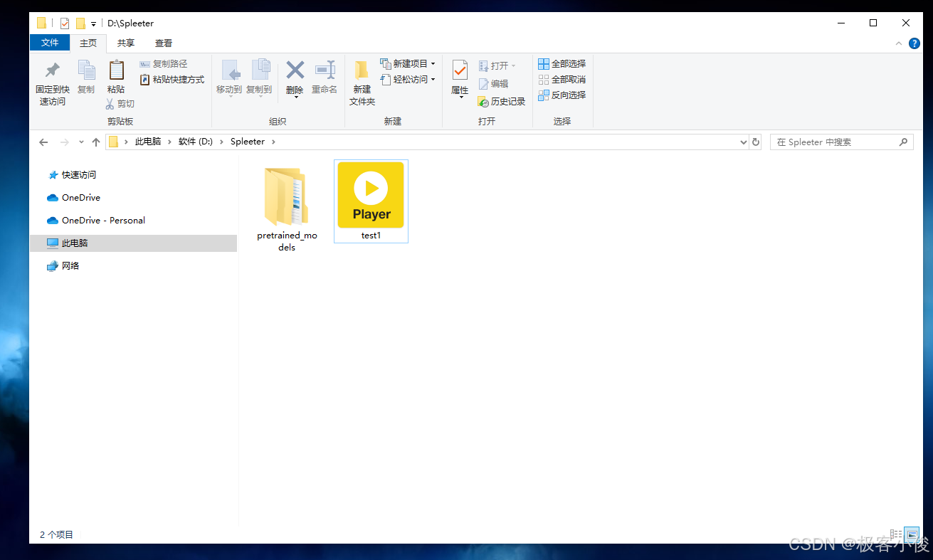The height and width of the screenshot is (560, 933).
Task: Click the folder icon in title bar
Action: coord(41,23)
